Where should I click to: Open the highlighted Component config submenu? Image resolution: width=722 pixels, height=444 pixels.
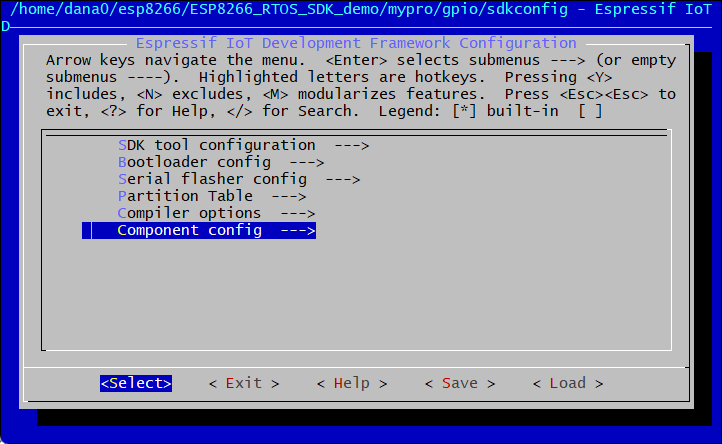(x=199, y=230)
